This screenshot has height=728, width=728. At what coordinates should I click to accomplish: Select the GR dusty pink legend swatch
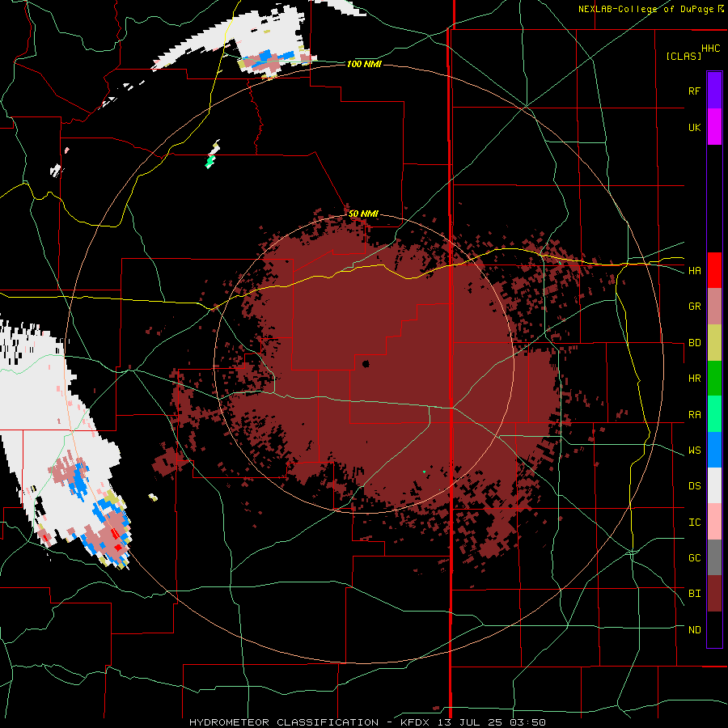[714, 306]
